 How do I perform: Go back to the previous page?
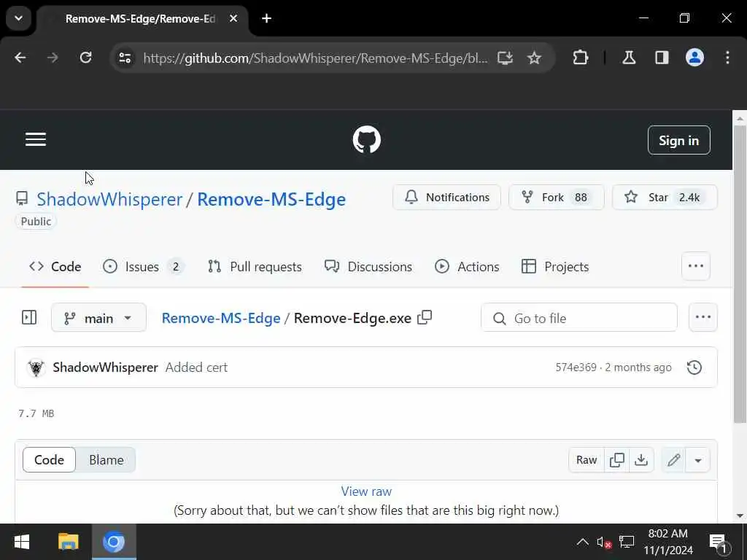point(20,58)
